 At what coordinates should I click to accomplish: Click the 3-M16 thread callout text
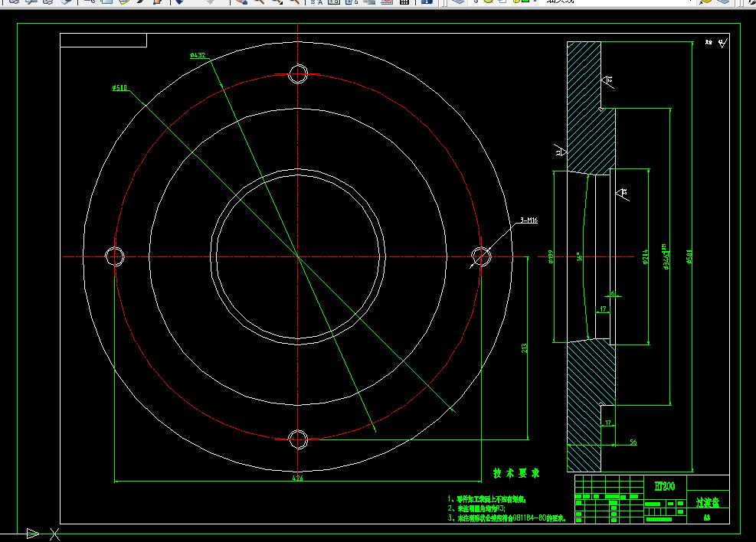click(x=529, y=220)
